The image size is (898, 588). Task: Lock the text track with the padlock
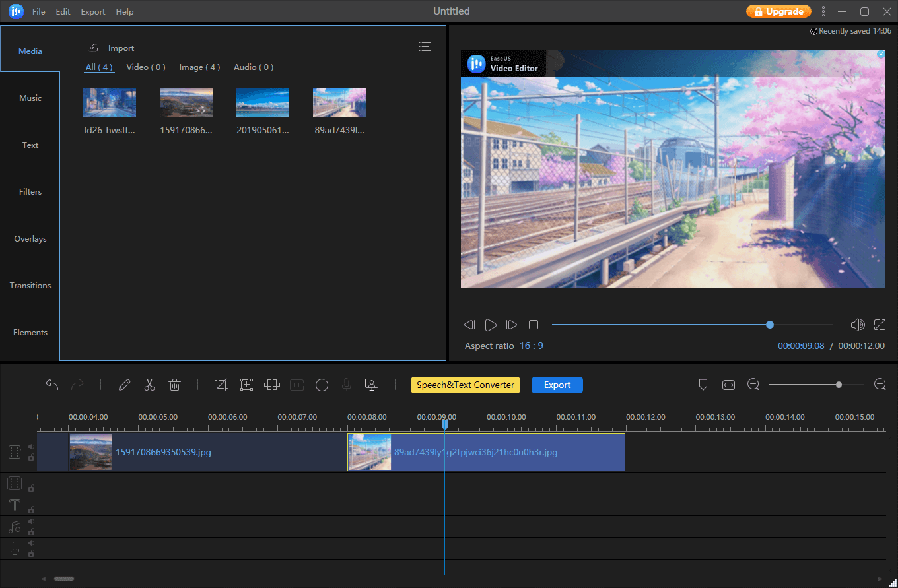(31, 511)
